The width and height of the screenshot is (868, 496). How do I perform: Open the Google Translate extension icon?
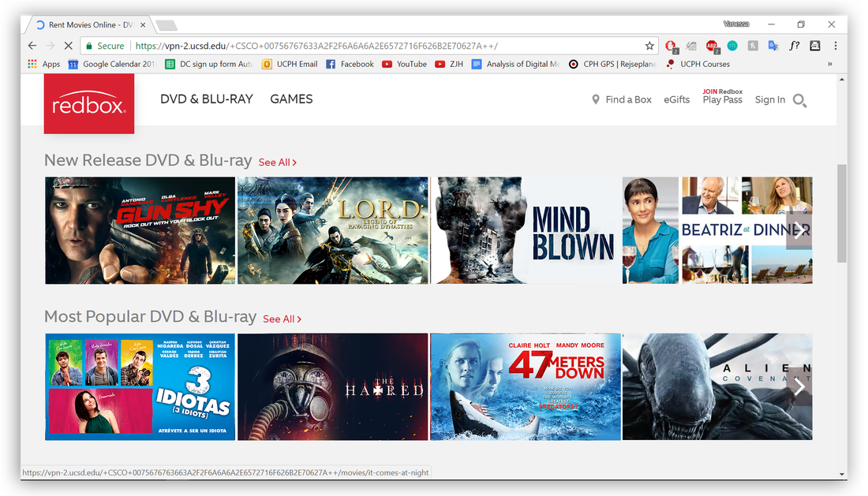(x=773, y=46)
